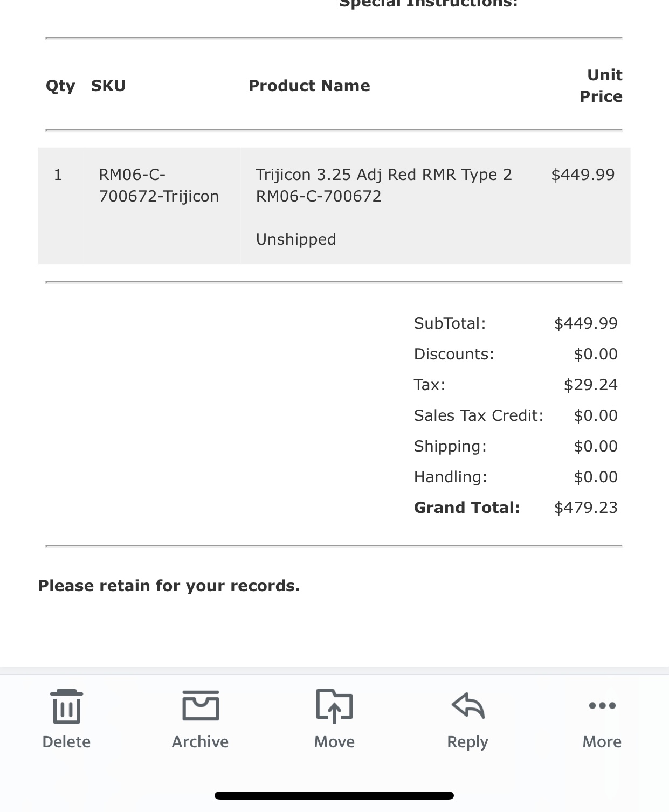
Task: Click the Delete label in bottom toolbar
Action: click(66, 742)
